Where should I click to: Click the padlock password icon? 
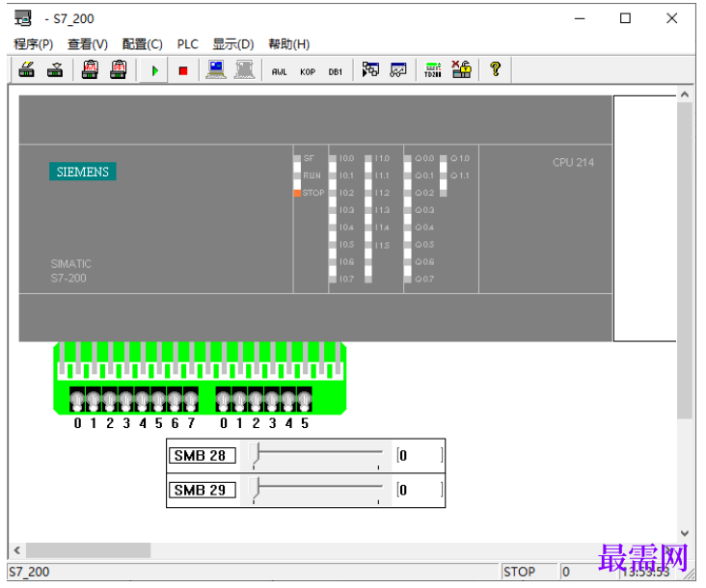pos(462,69)
